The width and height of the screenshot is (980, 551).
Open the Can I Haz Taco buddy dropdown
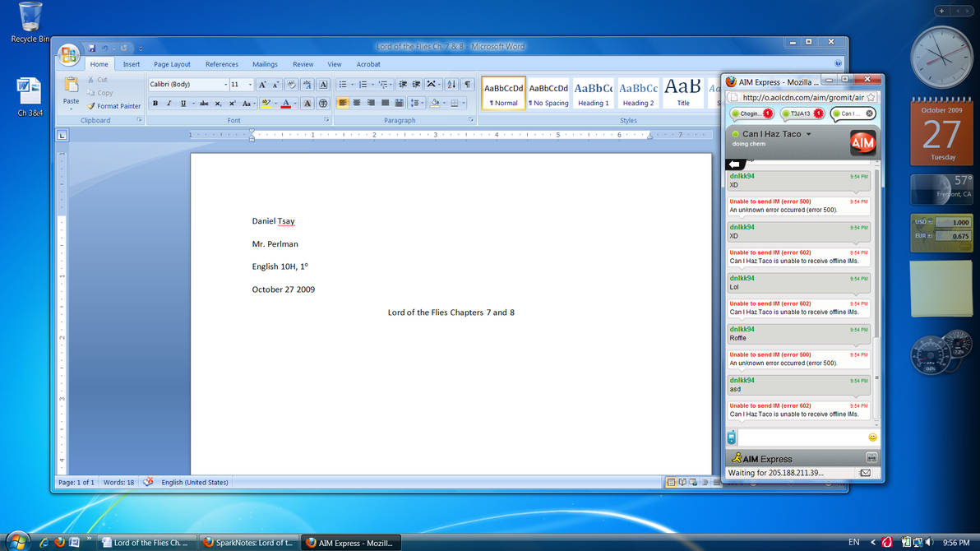(x=809, y=135)
